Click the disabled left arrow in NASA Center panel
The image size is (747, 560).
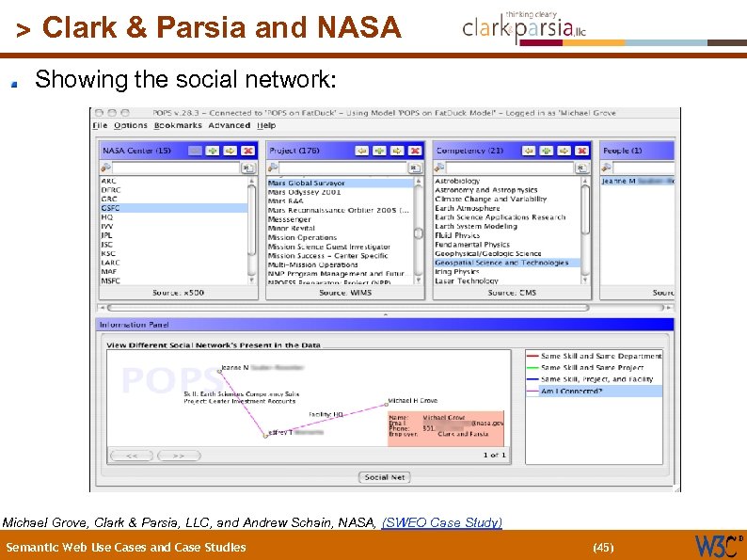[x=195, y=151]
